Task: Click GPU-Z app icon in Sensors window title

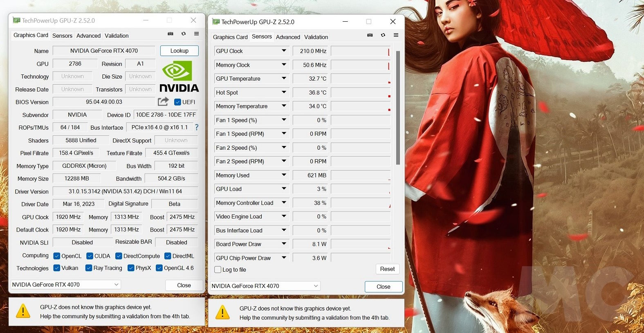Action: point(216,22)
